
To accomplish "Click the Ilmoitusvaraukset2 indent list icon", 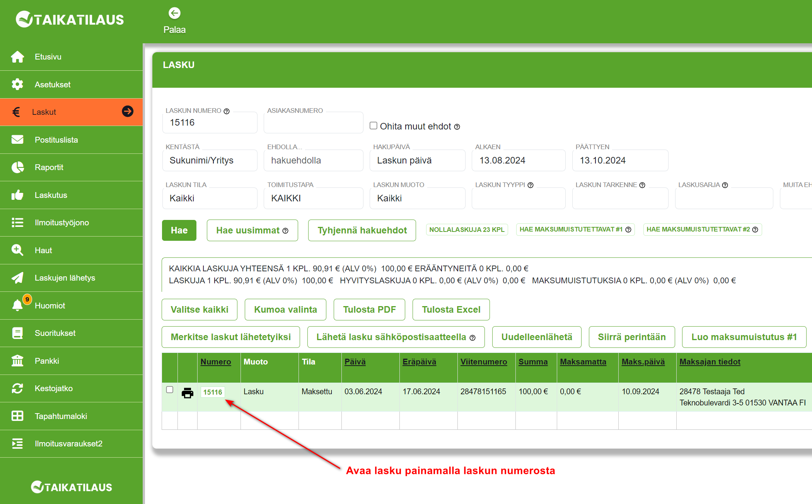I will [17, 444].
